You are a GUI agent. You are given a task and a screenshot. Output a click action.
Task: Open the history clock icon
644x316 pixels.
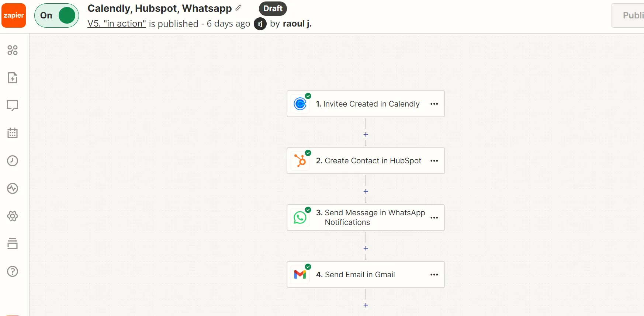pyautogui.click(x=13, y=161)
